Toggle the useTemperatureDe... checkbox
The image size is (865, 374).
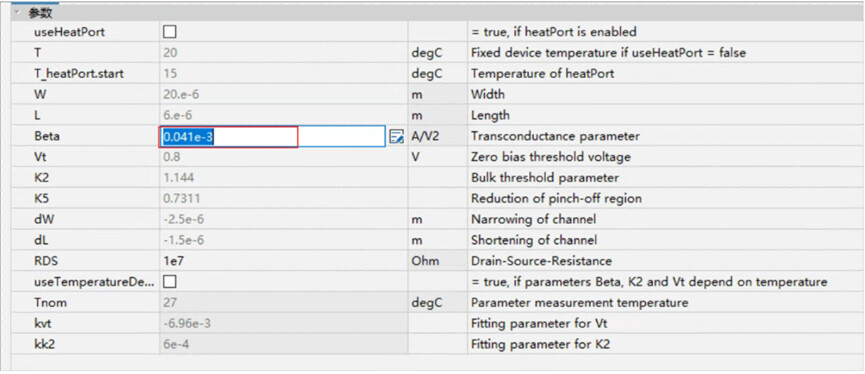tap(170, 282)
